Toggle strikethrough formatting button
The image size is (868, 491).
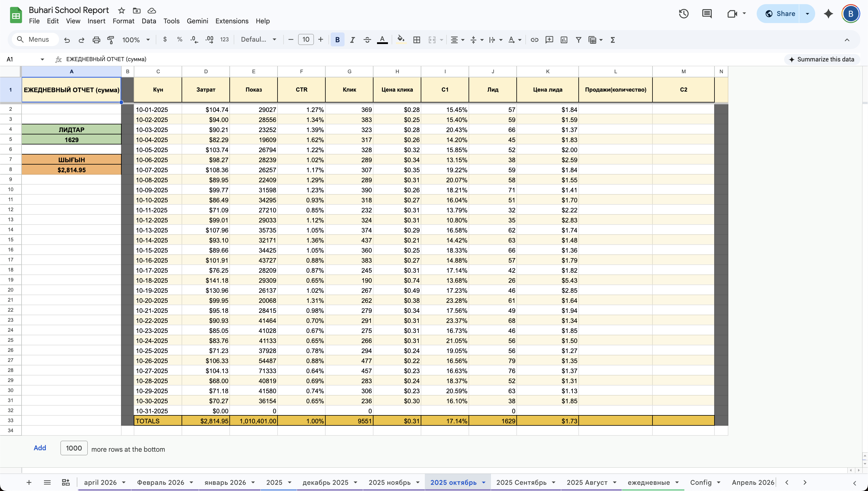coord(367,40)
